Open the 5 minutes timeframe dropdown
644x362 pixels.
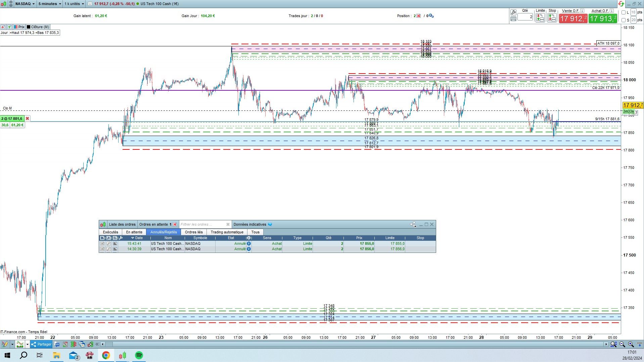[50, 4]
